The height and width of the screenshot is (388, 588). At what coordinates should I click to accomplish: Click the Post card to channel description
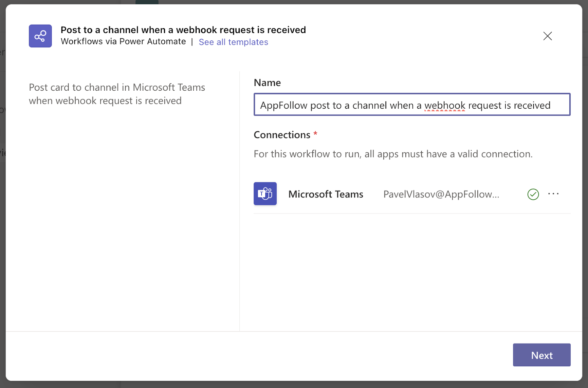point(117,94)
